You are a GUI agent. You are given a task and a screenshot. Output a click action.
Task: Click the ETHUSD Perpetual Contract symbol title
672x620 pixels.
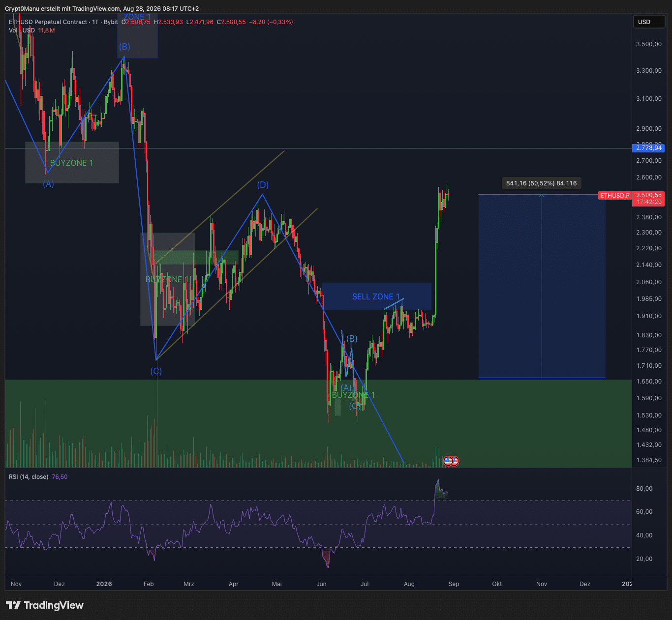click(x=48, y=22)
